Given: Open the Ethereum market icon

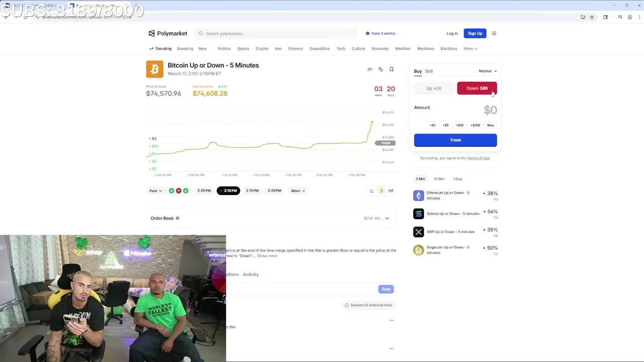Looking at the screenshot, I should click(x=419, y=195).
